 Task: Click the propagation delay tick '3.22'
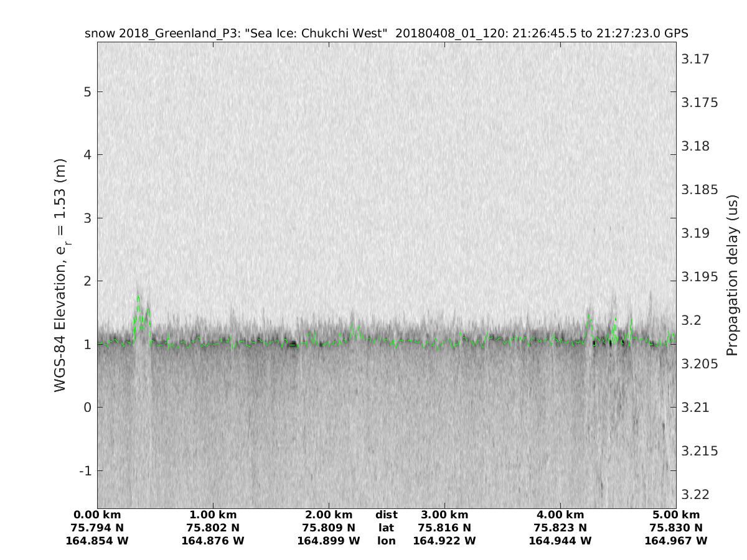click(x=695, y=495)
